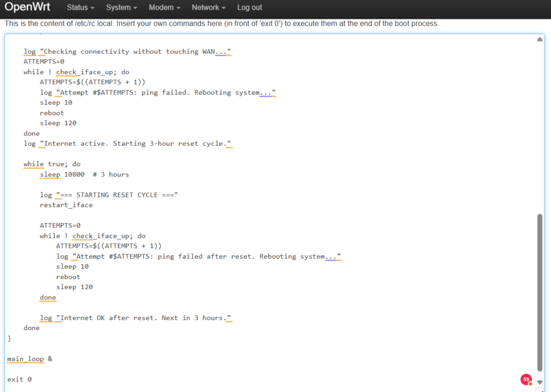The image size is (551, 392).
Task: Expand the System menu
Action: tap(121, 8)
